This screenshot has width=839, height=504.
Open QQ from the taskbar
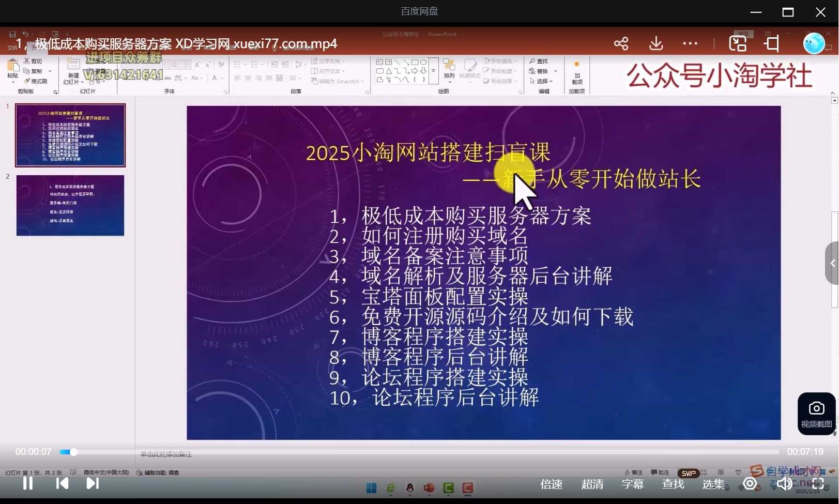pos(409,487)
